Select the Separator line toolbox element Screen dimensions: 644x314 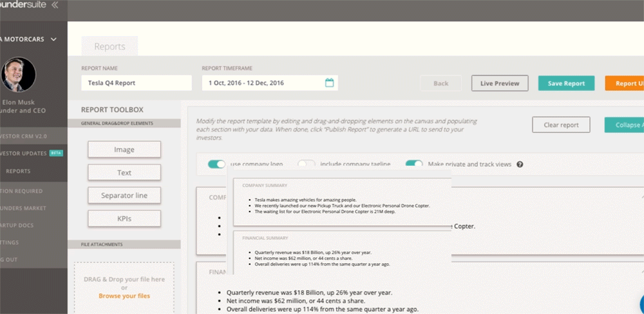(x=124, y=195)
